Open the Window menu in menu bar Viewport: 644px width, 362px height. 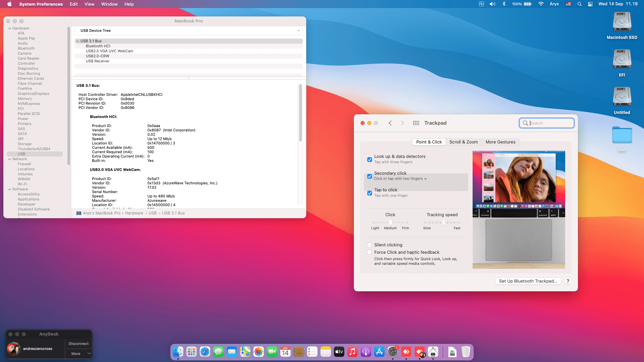click(x=109, y=4)
